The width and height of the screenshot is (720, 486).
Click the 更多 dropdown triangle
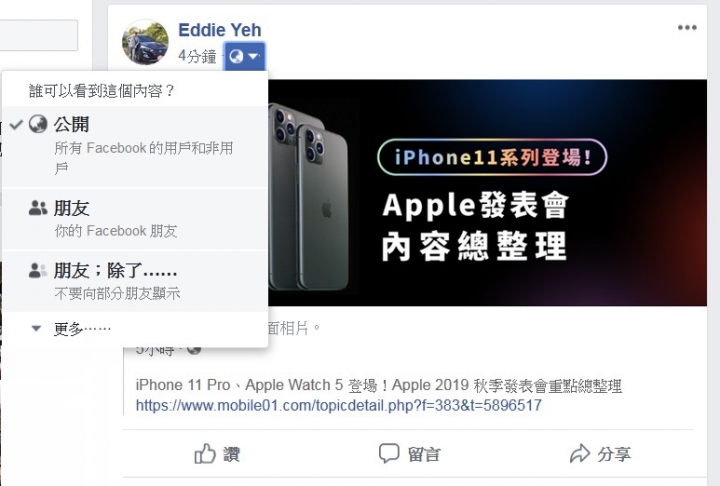click(x=36, y=328)
